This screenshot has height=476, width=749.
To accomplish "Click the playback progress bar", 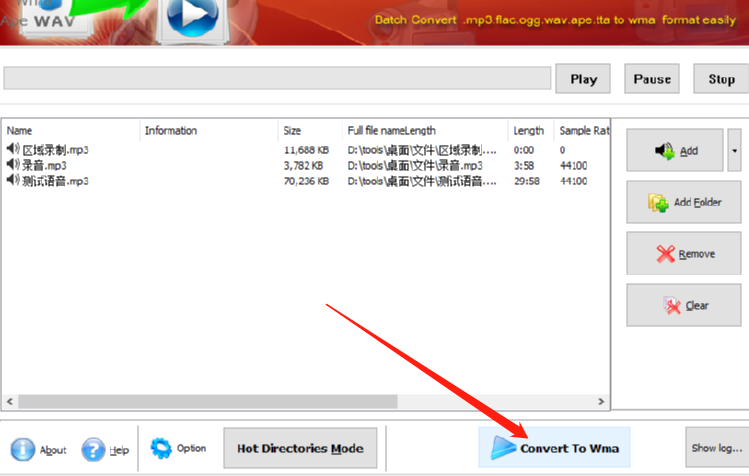I will (277, 78).
